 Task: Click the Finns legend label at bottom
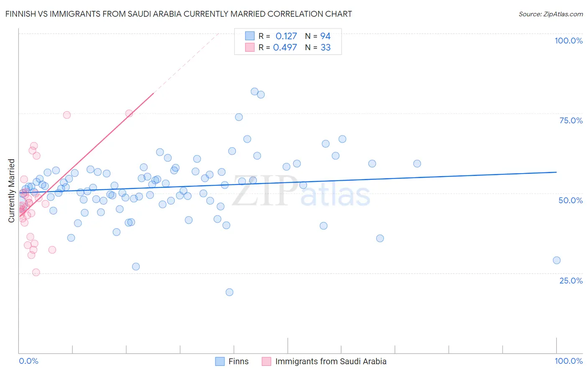coord(238,361)
